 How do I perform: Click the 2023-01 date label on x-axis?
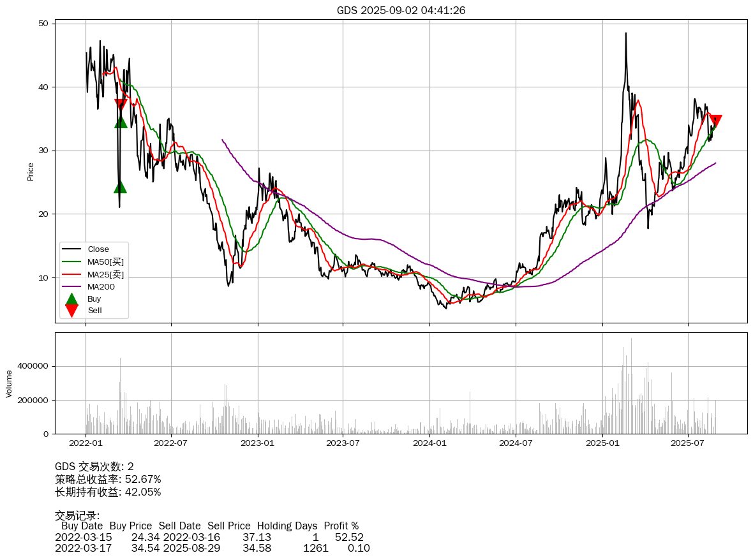(x=258, y=443)
